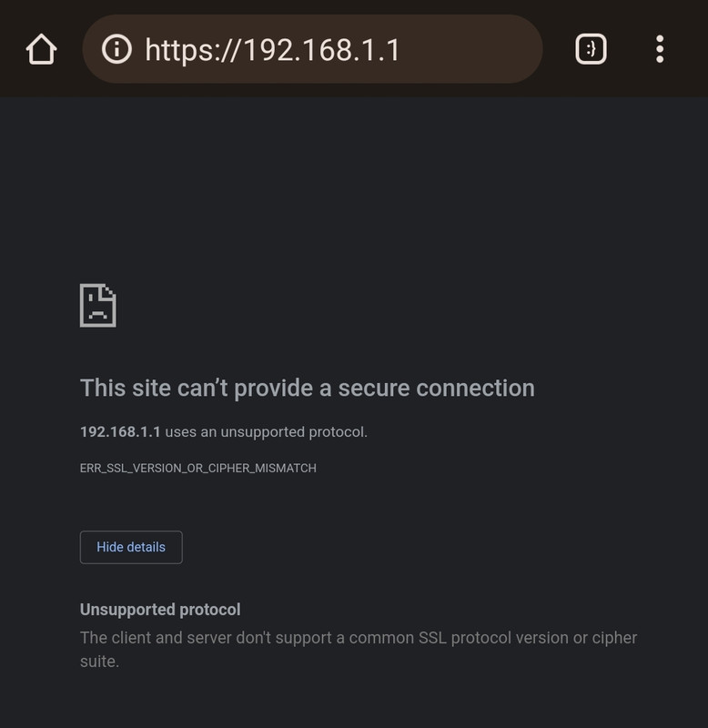Click the "uses an unsupported protocol." text
Screen dimensions: 708x728
click(266, 431)
